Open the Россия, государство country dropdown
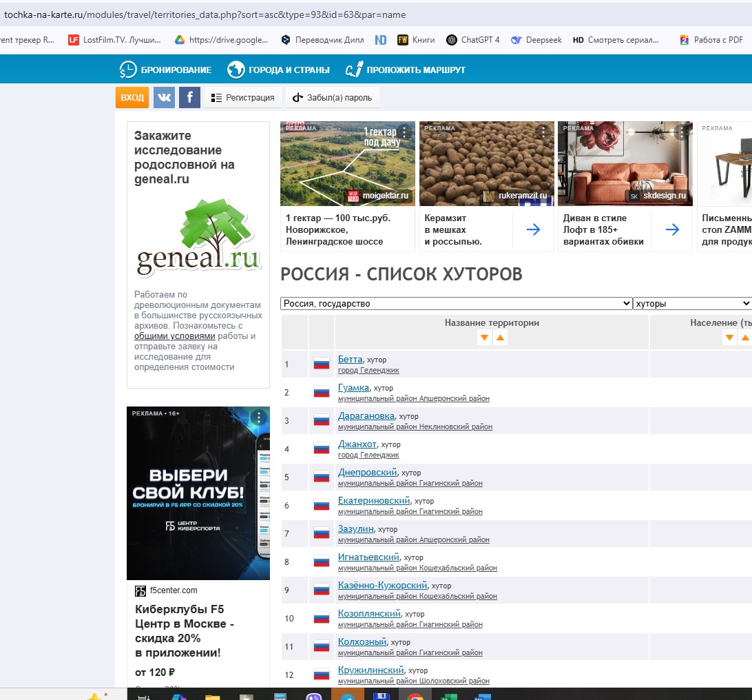Image resolution: width=752 pixels, height=700 pixels. 456,303
